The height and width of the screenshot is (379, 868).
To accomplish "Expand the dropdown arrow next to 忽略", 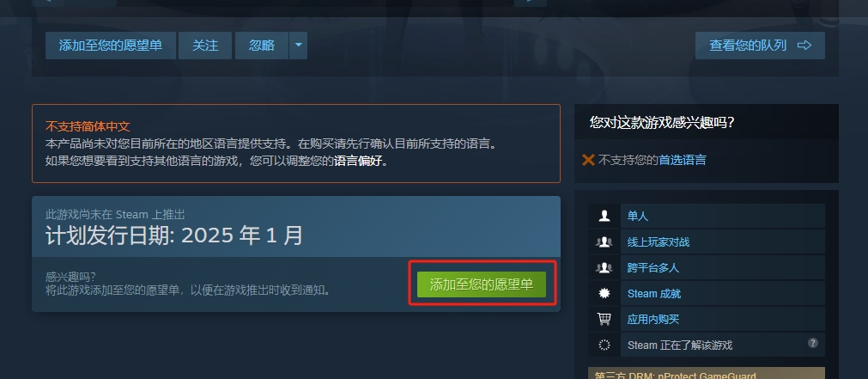I will tap(298, 46).
